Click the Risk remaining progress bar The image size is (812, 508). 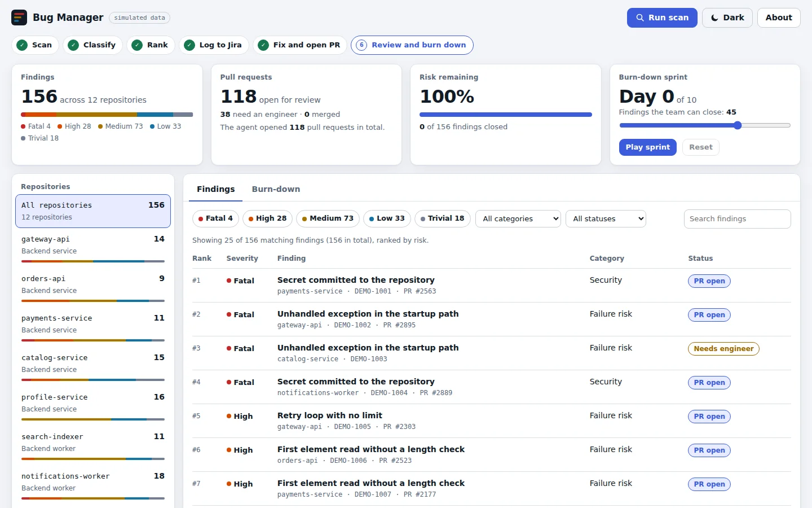coord(506,115)
